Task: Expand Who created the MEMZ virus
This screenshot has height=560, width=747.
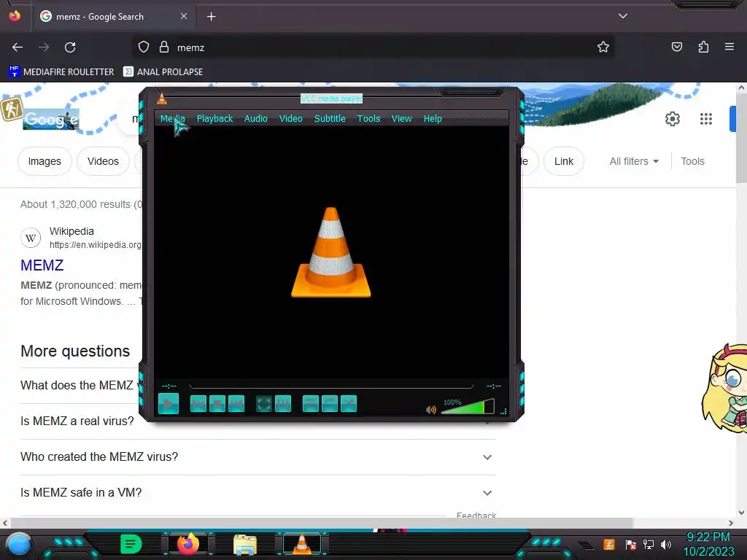Action: pyautogui.click(x=258, y=456)
